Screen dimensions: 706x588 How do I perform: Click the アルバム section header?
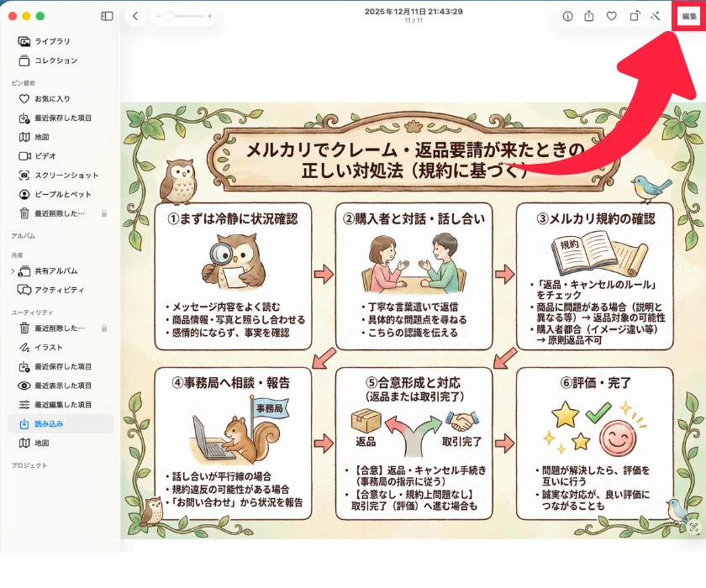point(24,236)
